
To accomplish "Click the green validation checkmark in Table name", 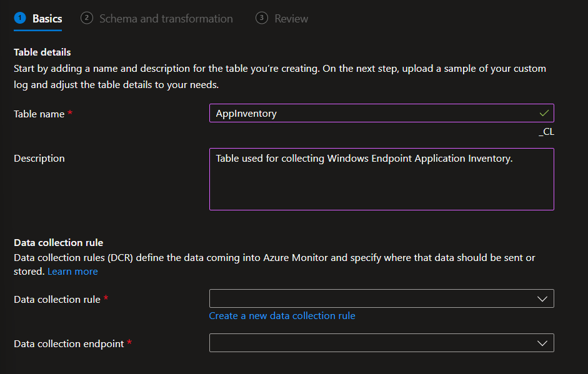I will 544,113.
